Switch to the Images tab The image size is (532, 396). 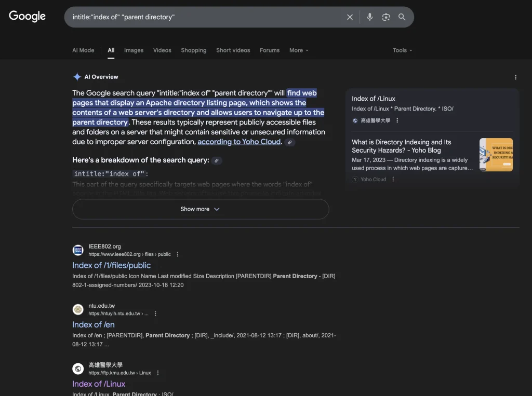(134, 50)
